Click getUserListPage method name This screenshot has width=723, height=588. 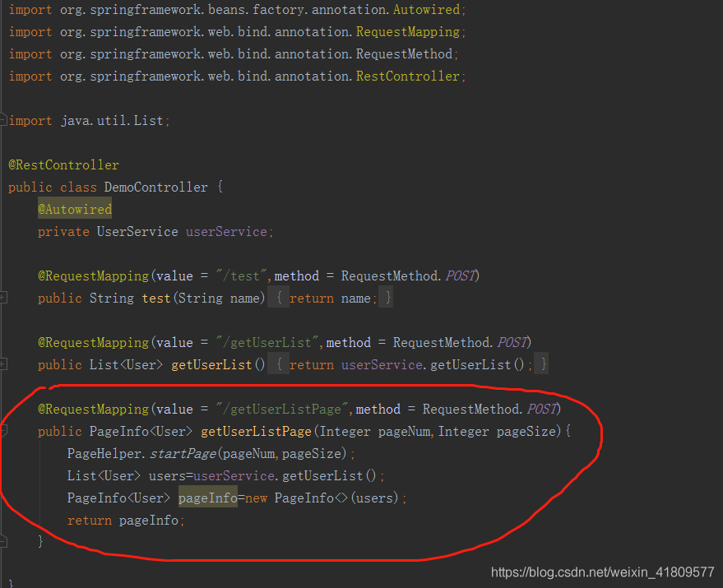pyautogui.click(x=257, y=432)
